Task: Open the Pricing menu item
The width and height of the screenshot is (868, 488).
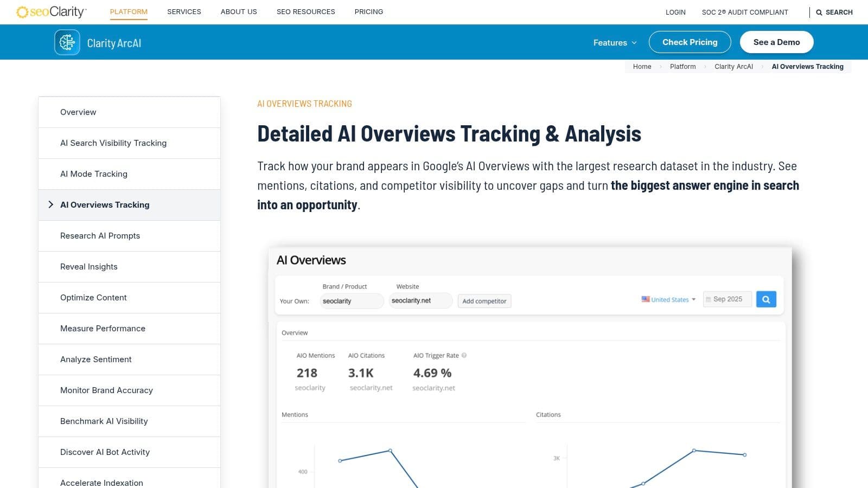Action: [x=368, y=11]
